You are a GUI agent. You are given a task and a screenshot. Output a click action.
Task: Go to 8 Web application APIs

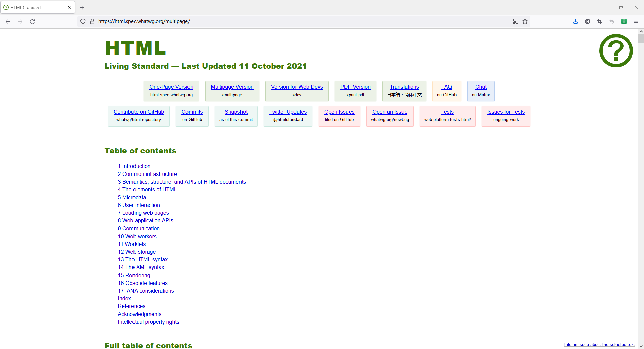(x=146, y=220)
